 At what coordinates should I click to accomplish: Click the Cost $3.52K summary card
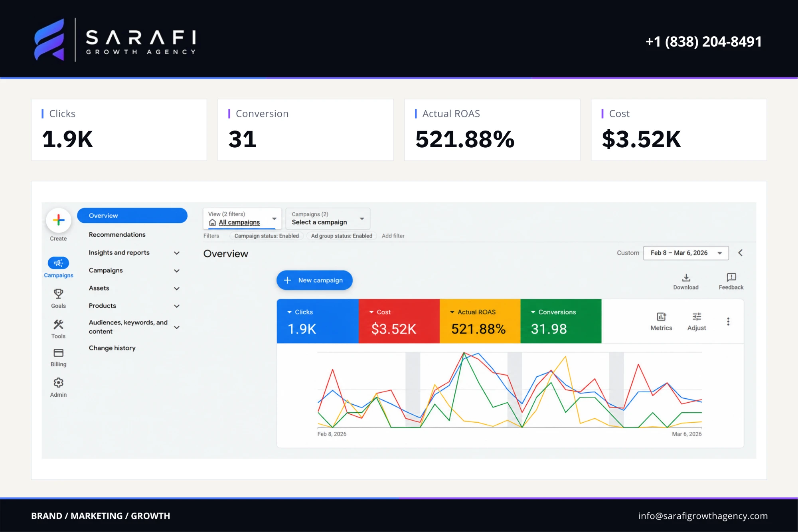(x=679, y=130)
